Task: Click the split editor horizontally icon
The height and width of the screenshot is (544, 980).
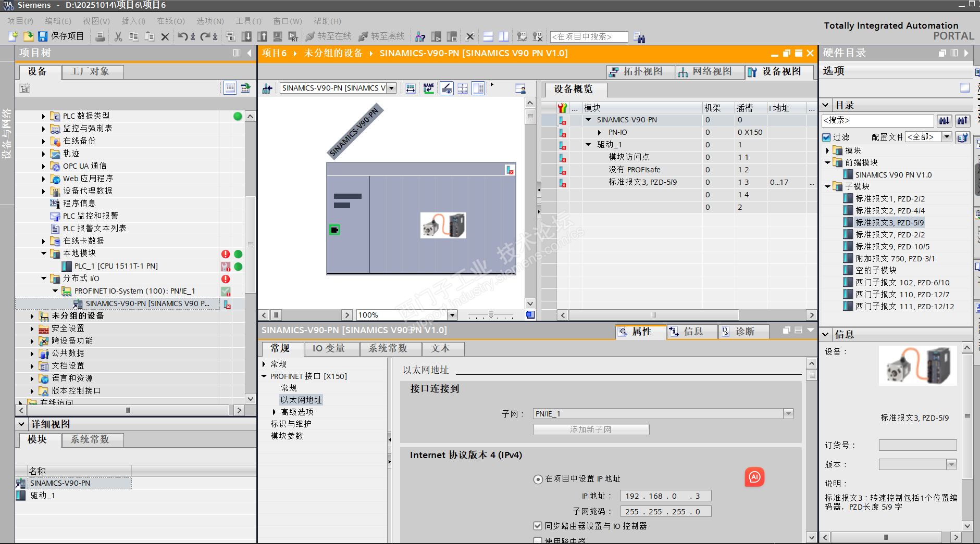Action: pos(488,36)
